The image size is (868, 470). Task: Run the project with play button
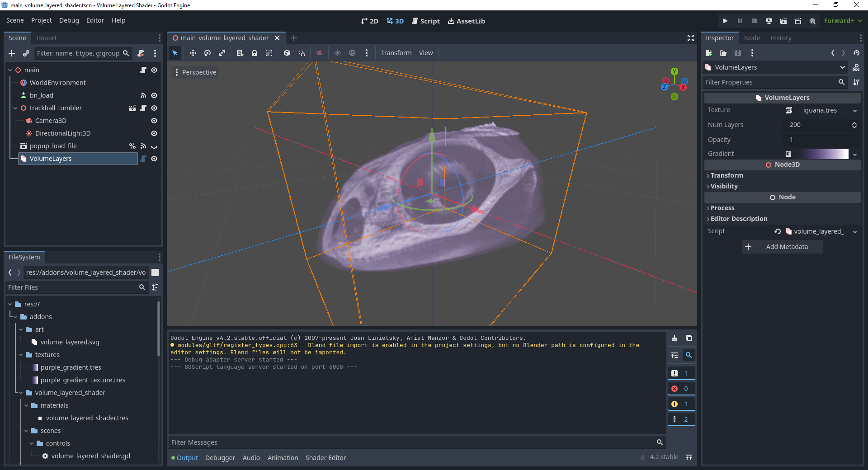click(725, 21)
